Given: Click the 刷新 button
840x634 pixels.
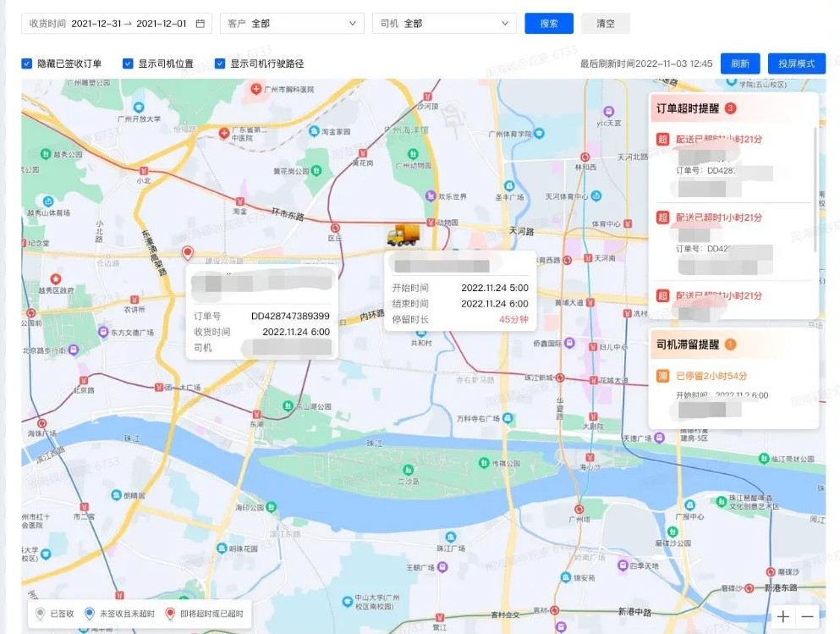Looking at the screenshot, I should click(739, 63).
